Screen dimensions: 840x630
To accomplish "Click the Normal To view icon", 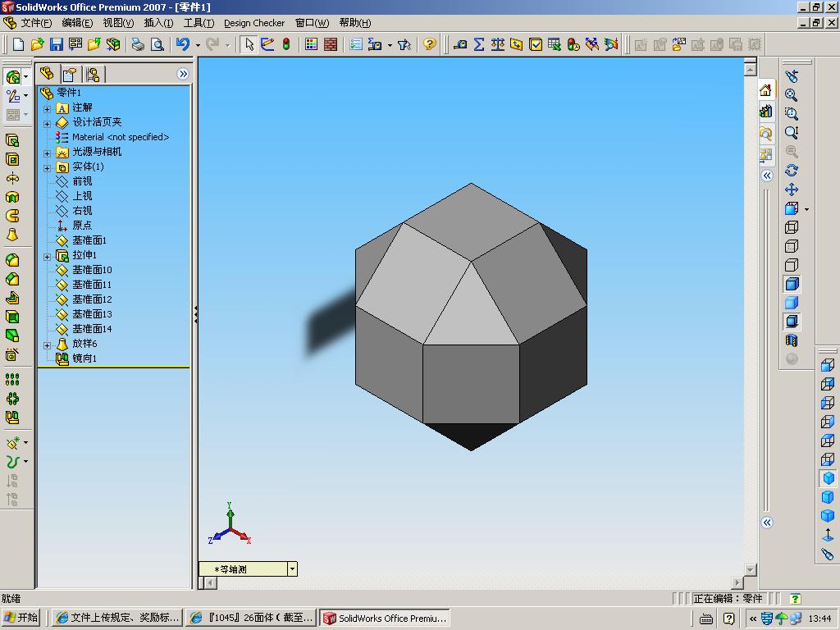I will pos(829,535).
